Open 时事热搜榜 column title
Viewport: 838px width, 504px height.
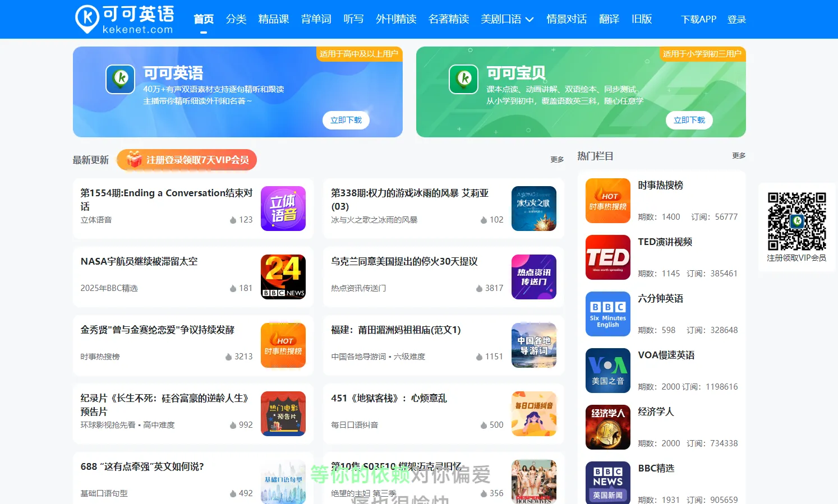pos(661,185)
